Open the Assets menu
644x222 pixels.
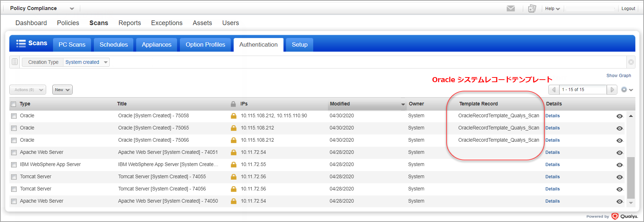point(202,23)
